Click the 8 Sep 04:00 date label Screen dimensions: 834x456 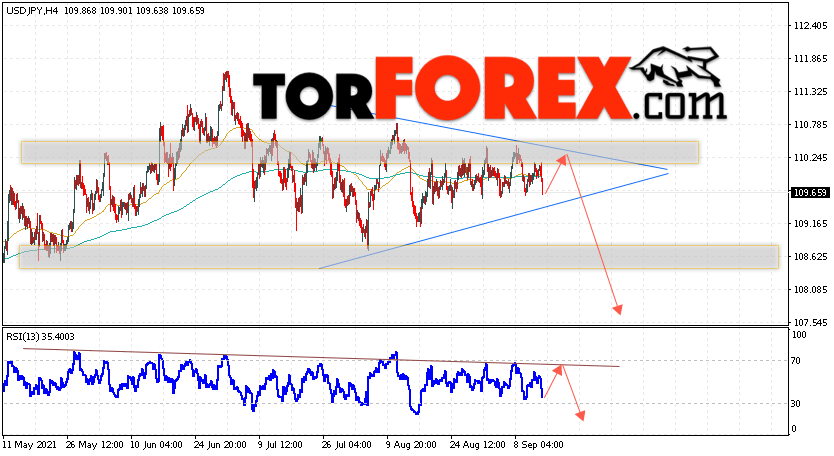pos(538,445)
